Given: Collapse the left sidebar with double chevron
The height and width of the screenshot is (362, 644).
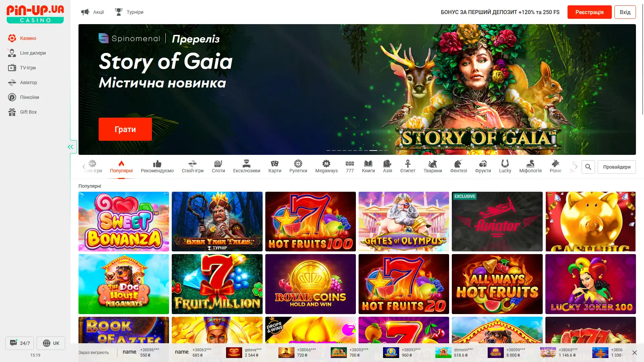Looking at the screenshot, I should pos(70,147).
